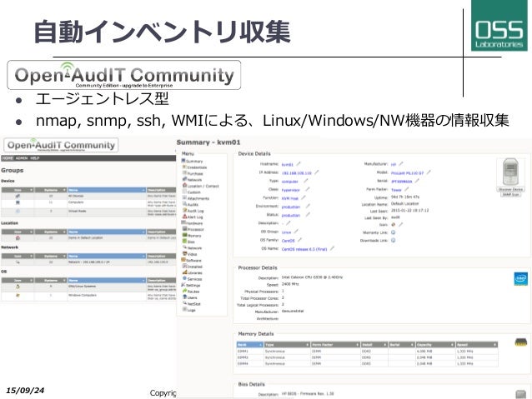Click 'GNU/Linux Systems' row name in OS table

click(x=82, y=287)
